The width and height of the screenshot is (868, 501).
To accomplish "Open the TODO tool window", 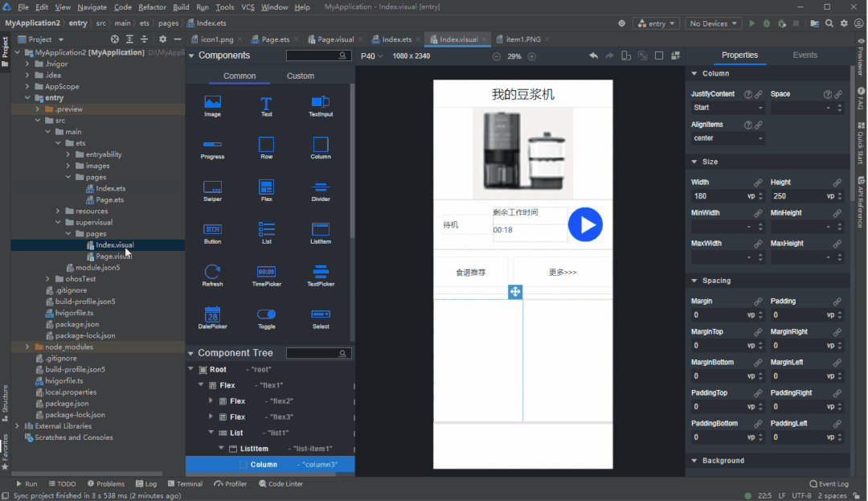I will click(62, 484).
